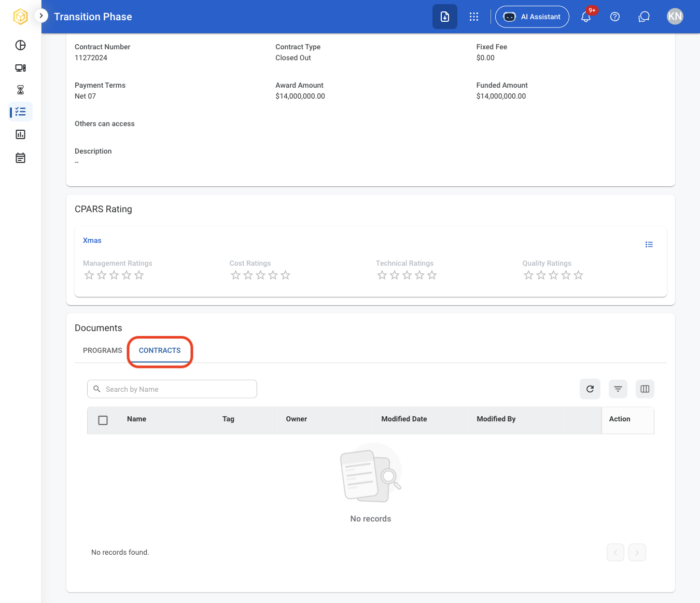Select the checklist sidebar icon
700x603 pixels.
pyautogui.click(x=21, y=112)
